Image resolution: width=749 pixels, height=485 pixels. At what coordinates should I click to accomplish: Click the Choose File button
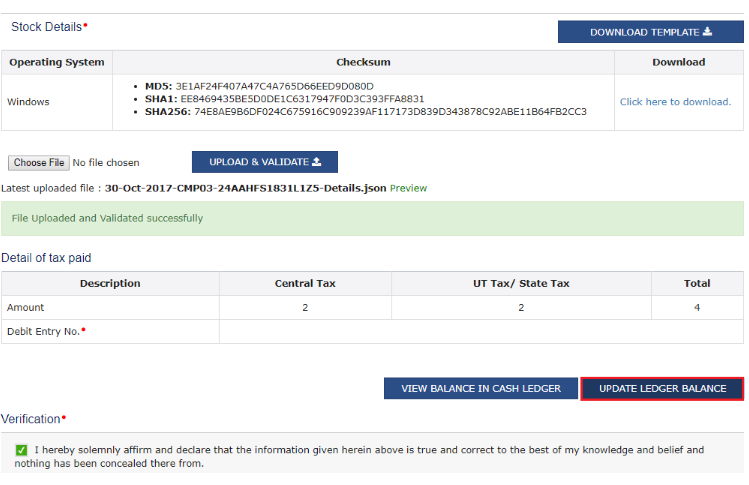39,162
